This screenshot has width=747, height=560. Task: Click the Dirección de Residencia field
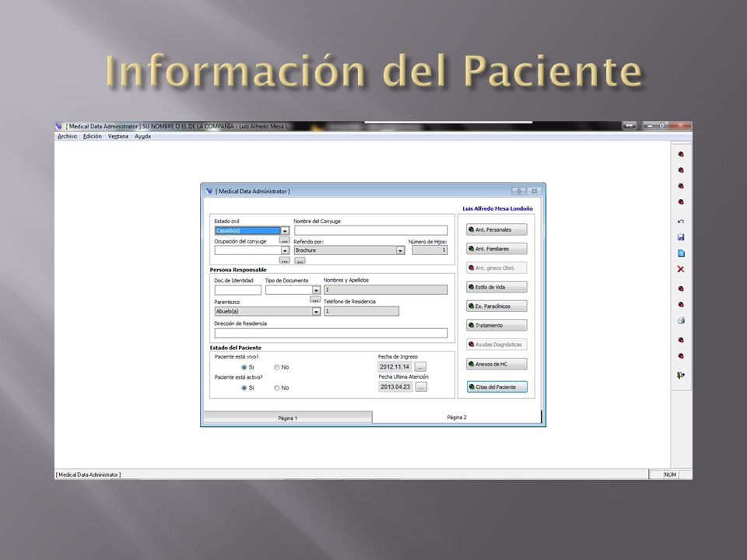pos(331,333)
